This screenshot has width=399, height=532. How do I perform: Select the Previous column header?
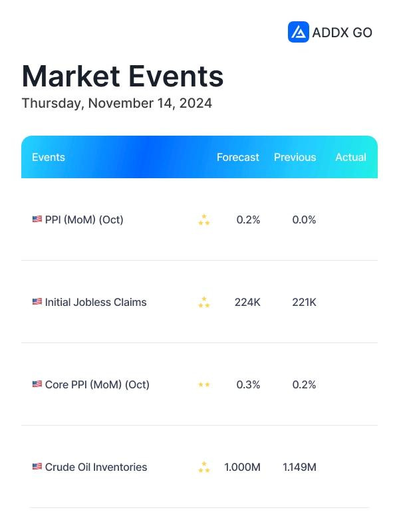[295, 157]
